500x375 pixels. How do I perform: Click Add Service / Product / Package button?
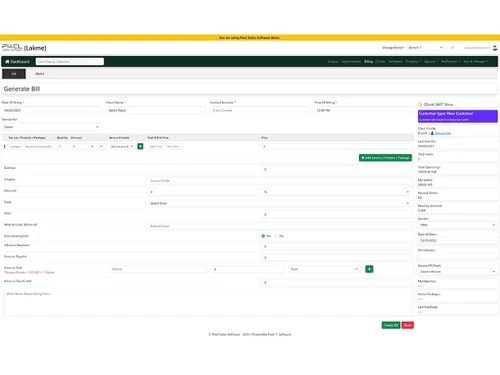385,158
